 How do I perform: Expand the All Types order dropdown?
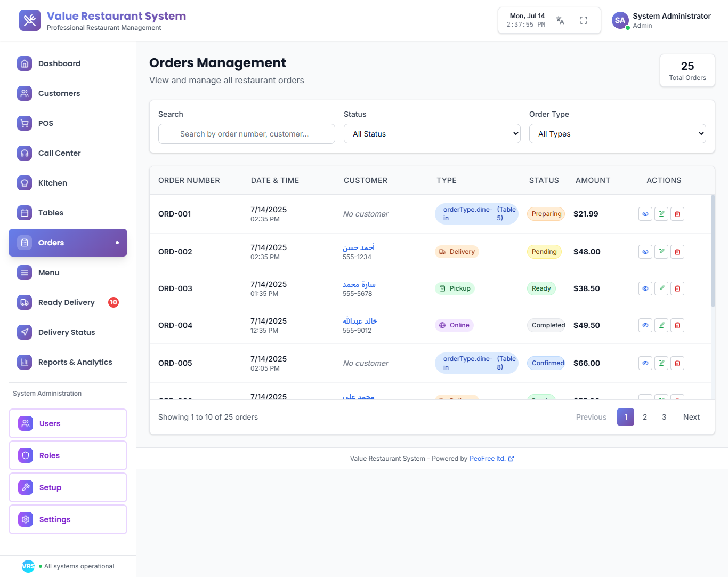click(x=617, y=134)
